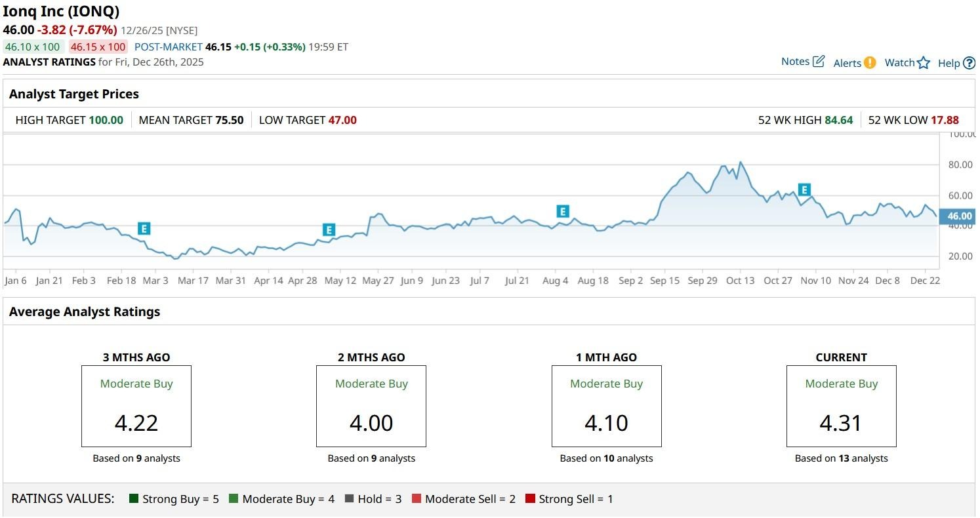This screenshot has width=980, height=518.
Task: Open Help via the question mark icon
Action: [969, 63]
